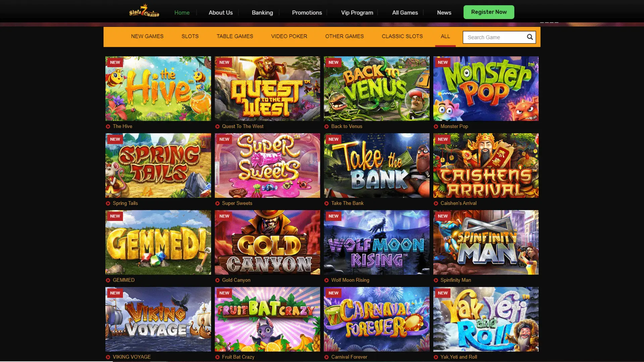Open the Wolf Moon Rising link
Screen dimensions: 644x362
click(350, 280)
